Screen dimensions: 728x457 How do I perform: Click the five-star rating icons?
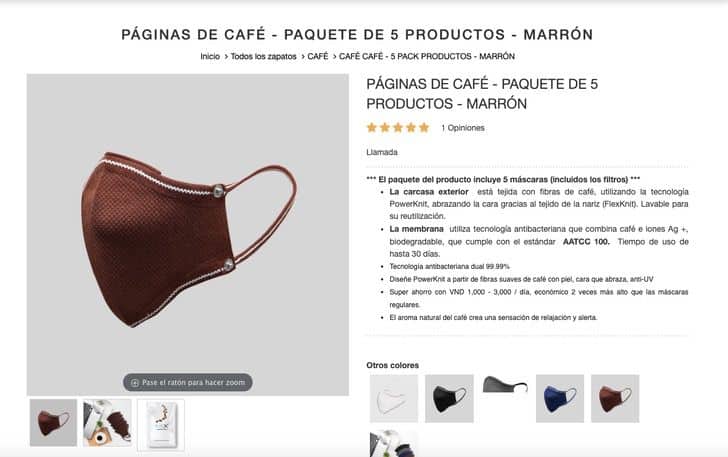point(398,127)
